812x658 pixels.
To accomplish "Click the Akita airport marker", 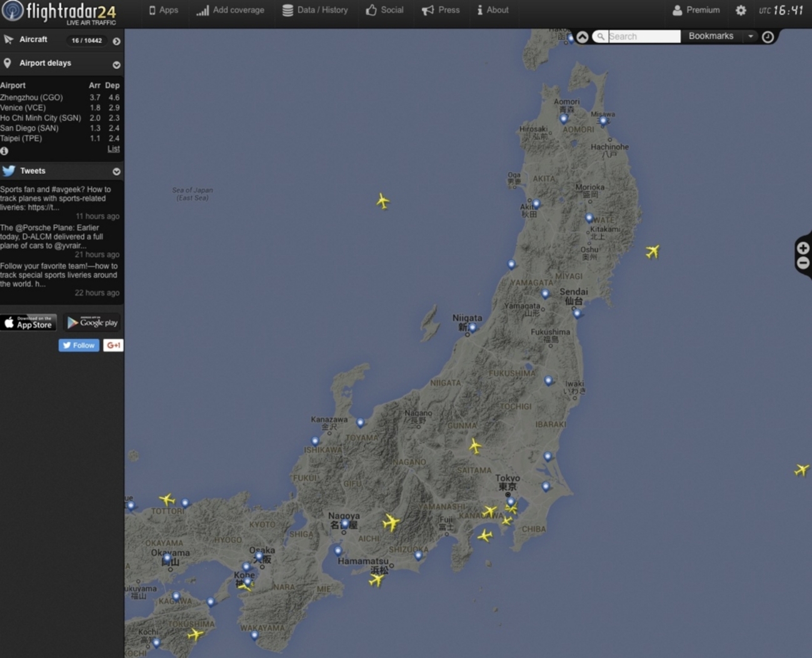I will click(536, 204).
